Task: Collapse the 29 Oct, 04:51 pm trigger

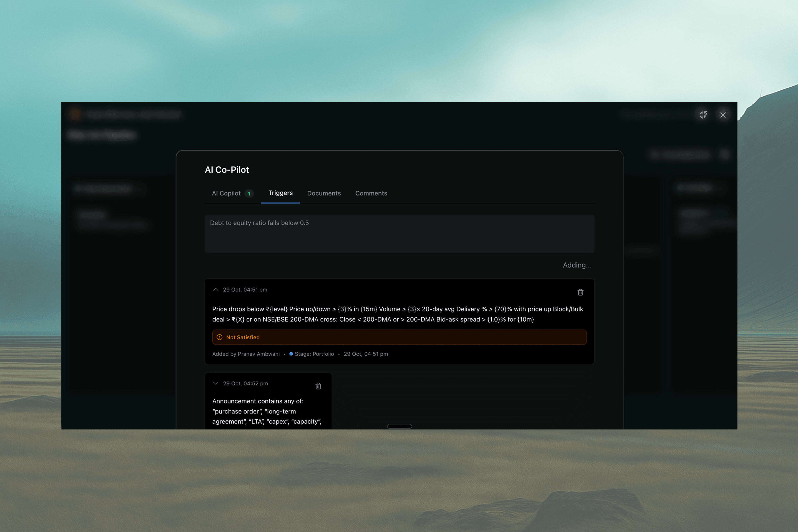Action: [216, 290]
